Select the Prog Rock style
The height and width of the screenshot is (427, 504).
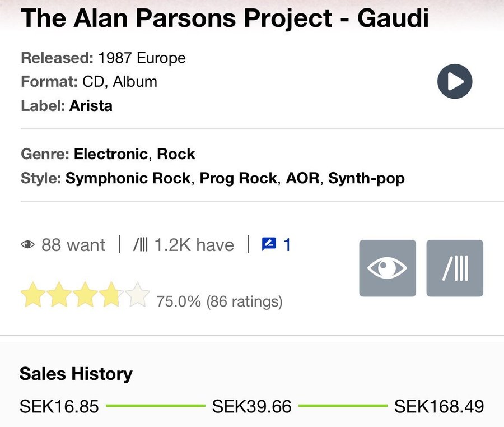pos(238,178)
